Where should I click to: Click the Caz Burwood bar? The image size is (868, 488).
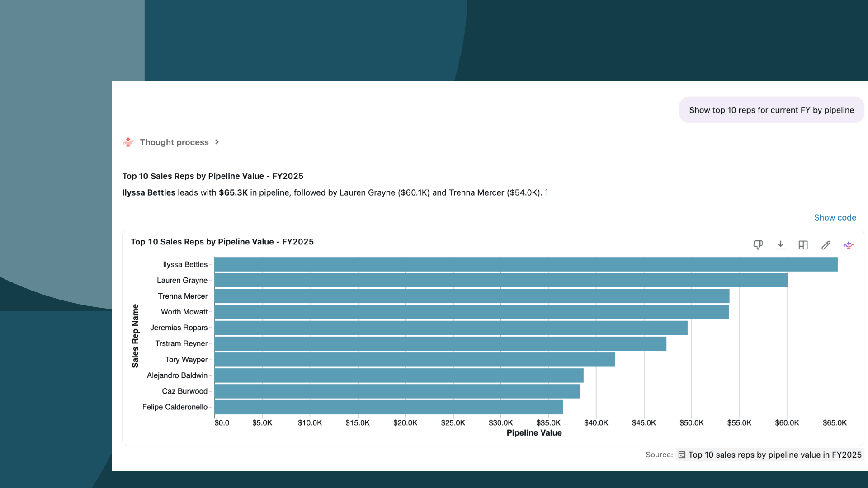[x=397, y=391]
